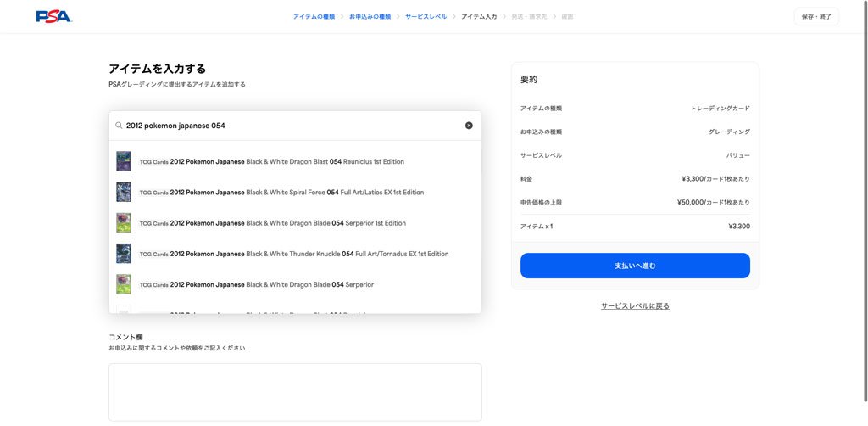Click the page vertical scrollbar
Viewport: 868px width, 426px height.
(x=865, y=199)
